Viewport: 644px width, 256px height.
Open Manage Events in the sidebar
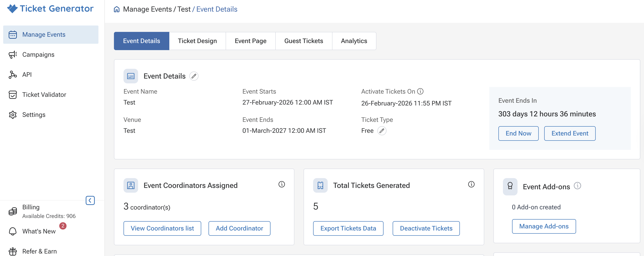51,34
